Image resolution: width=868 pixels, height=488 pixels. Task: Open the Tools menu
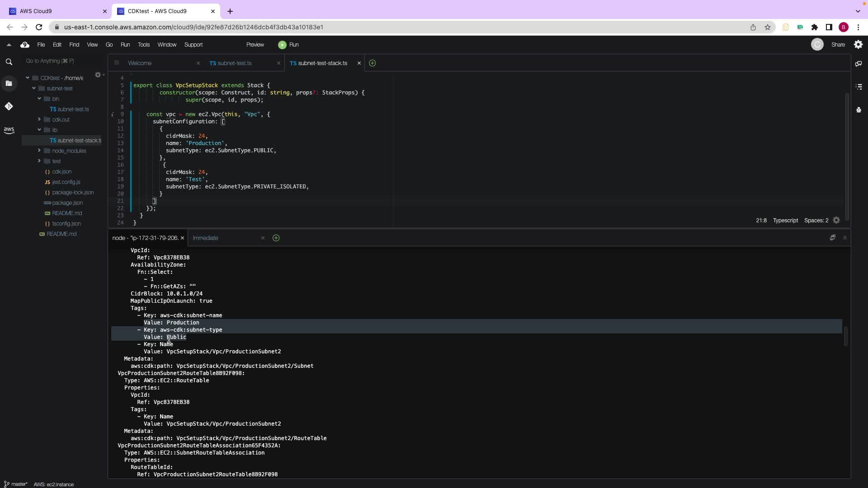click(143, 45)
